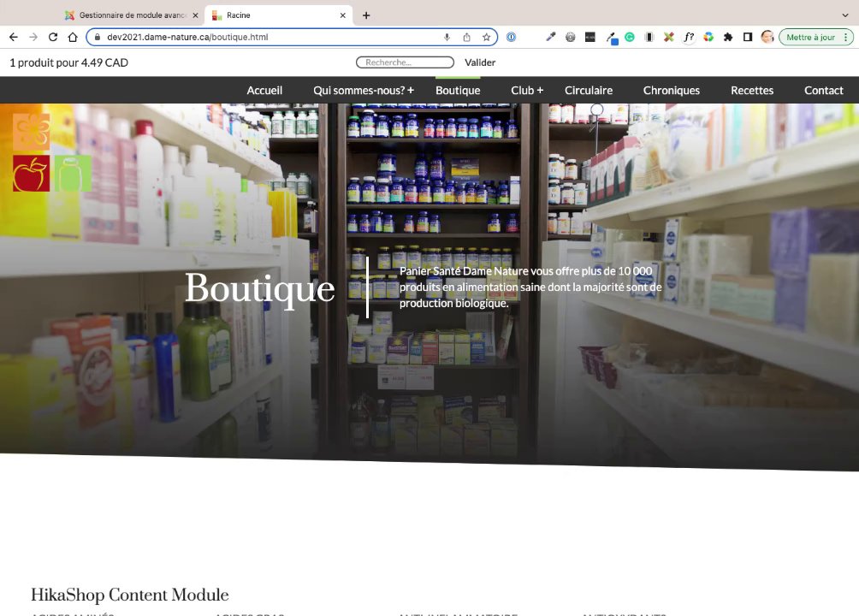The height and width of the screenshot is (616, 859).
Task: Open the striped phone-shaped extension icon
Action: (x=649, y=38)
